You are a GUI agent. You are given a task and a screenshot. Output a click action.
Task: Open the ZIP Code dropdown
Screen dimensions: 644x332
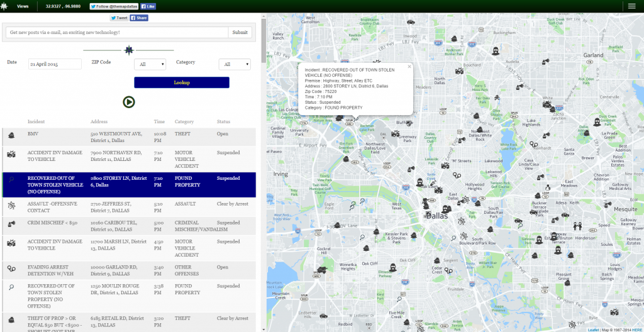pyautogui.click(x=150, y=64)
